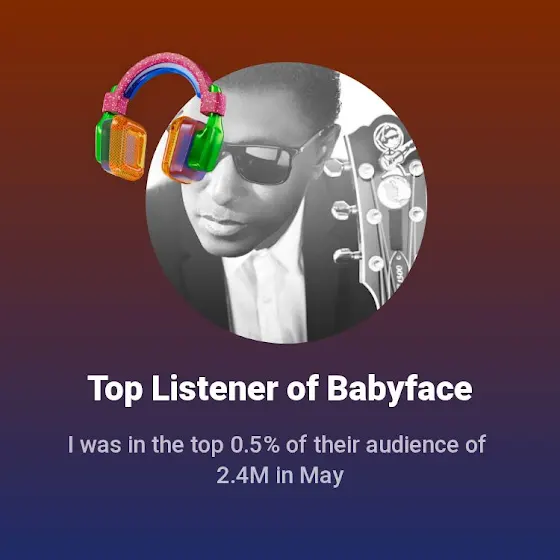Click the colorful headphones badge icon
The height and width of the screenshot is (560, 560).
point(160,118)
